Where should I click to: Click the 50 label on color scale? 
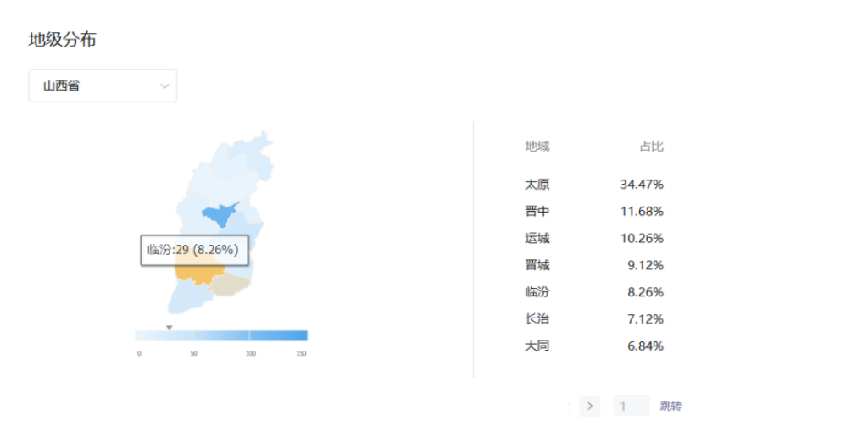(x=194, y=353)
